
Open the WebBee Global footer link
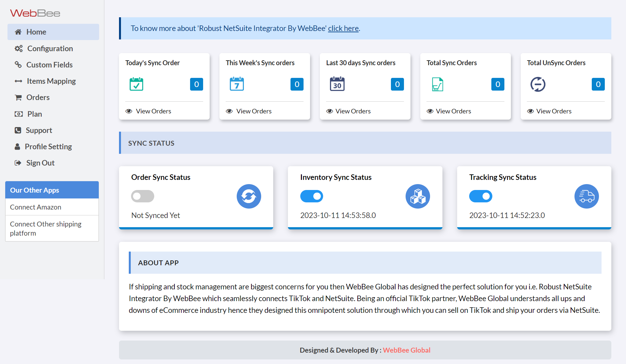tap(407, 350)
